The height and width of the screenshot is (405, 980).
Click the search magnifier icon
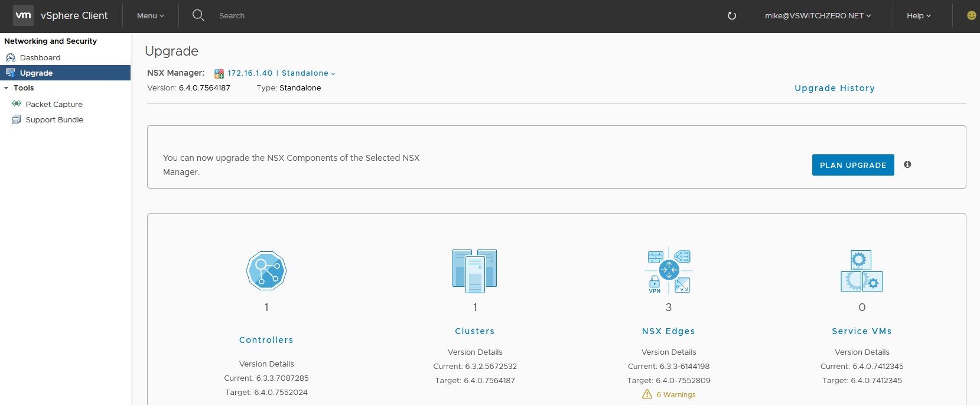click(x=198, y=15)
